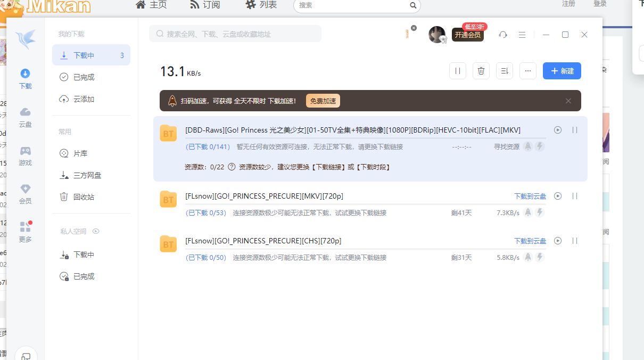Open the recycle bin trash icon in the toolbar

(481, 71)
